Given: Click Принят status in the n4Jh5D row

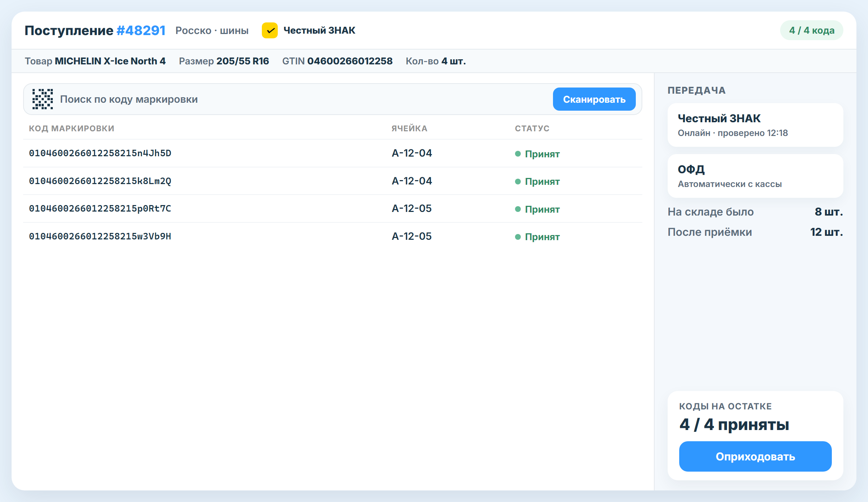Looking at the screenshot, I should 537,154.
